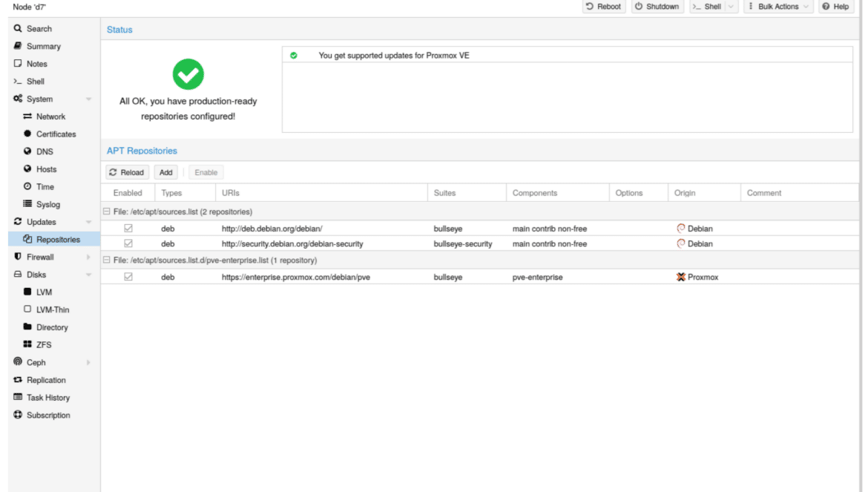Open the Bulk Actions dropdown

click(x=777, y=7)
